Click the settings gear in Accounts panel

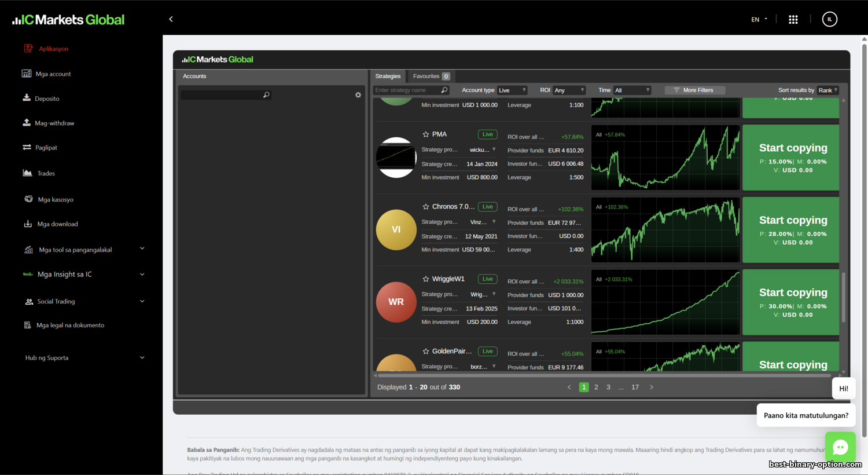point(358,95)
